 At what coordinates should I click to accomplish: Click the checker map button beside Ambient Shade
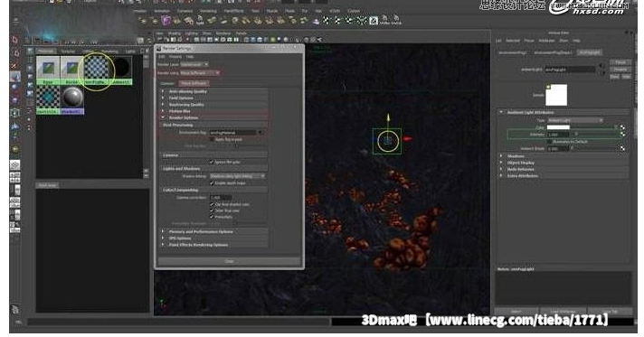[622, 148]
